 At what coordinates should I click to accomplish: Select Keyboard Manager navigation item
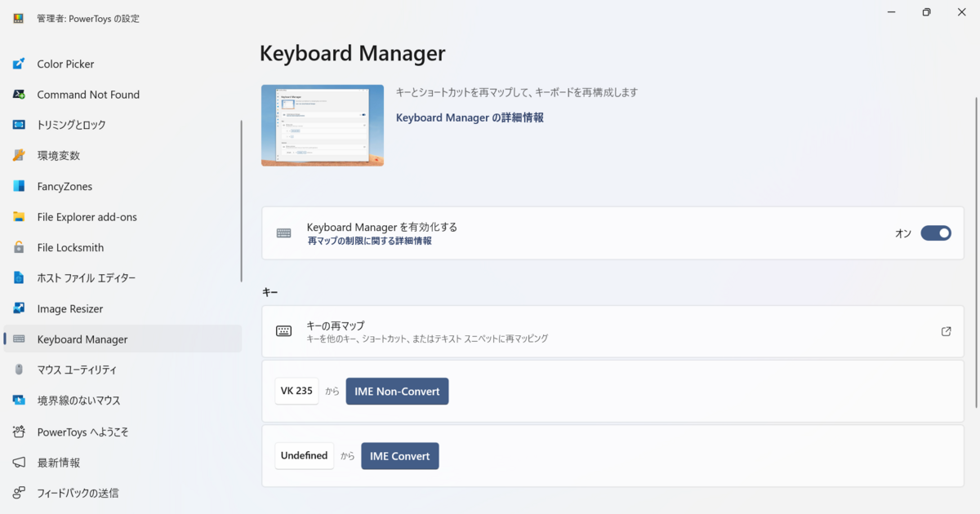pyautogui.click(x=122, y=339)
